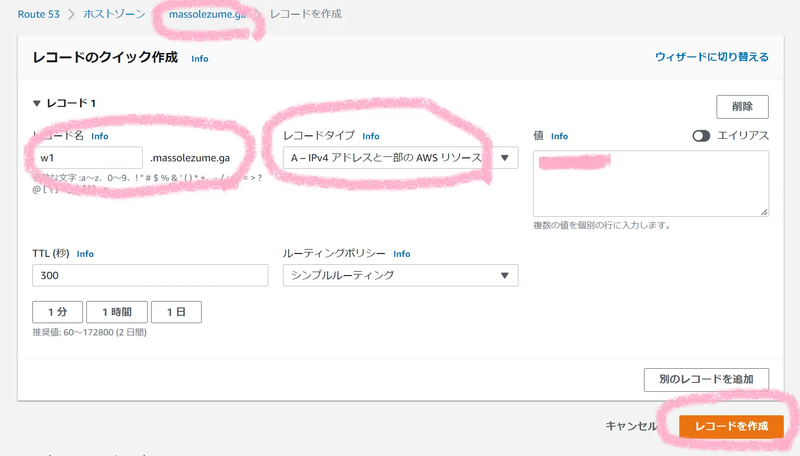
Task: Click the レコードを作成 breadcrumb text
Action: click(306, 14)
